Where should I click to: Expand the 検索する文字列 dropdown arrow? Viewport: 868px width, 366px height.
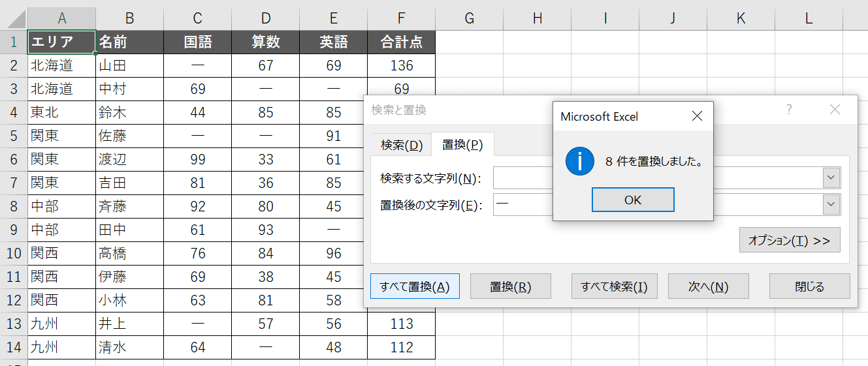click(x=831, y=177)
